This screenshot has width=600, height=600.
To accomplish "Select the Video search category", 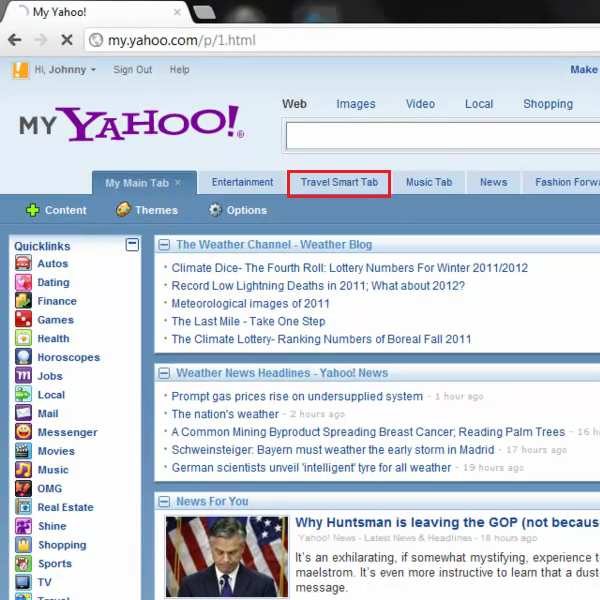I will pyautogui.click(x=420, y=104).
